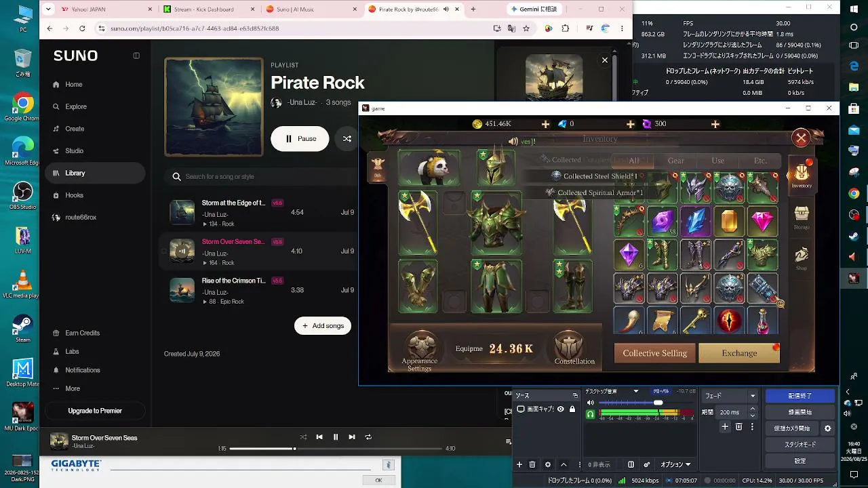Screen dimensions: 868x488
Task: Seek on the Suno playback progress bar
Action: click(x=336, y=449)
